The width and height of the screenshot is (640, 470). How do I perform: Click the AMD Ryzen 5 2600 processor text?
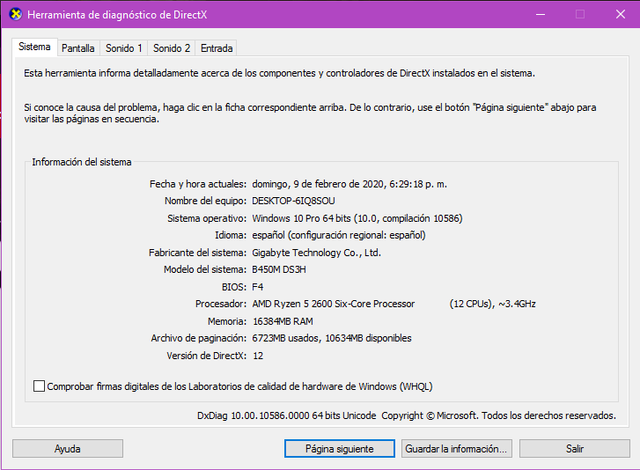click(333, 304)
